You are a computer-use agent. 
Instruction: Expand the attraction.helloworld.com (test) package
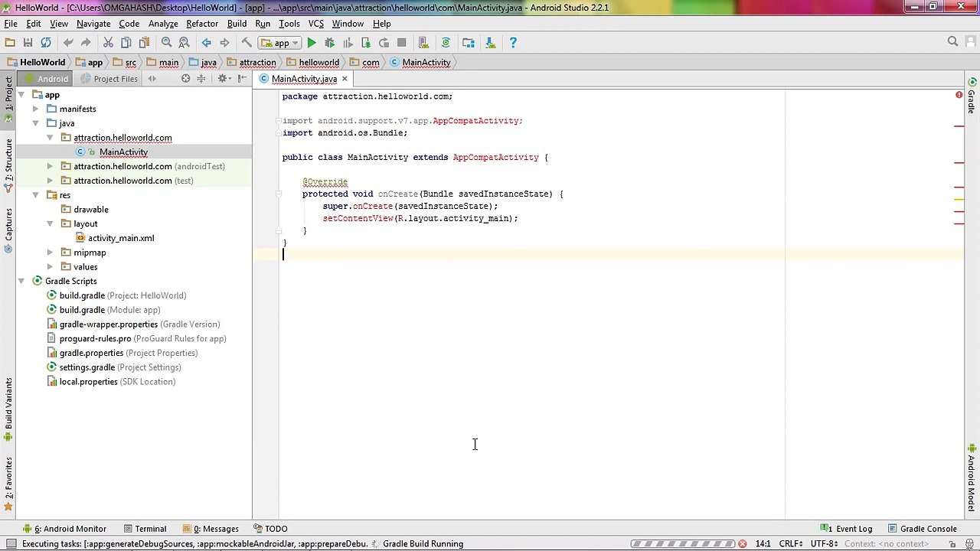tap(50, 181)
